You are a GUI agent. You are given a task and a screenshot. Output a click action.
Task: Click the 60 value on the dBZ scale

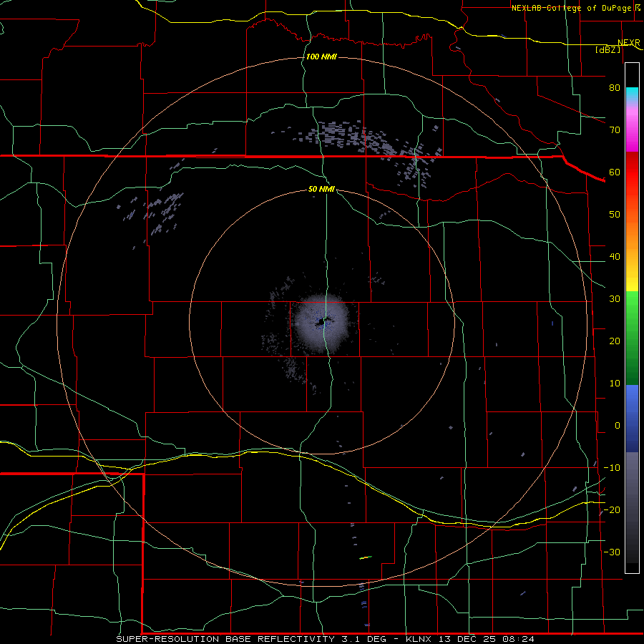coord(615,172)
